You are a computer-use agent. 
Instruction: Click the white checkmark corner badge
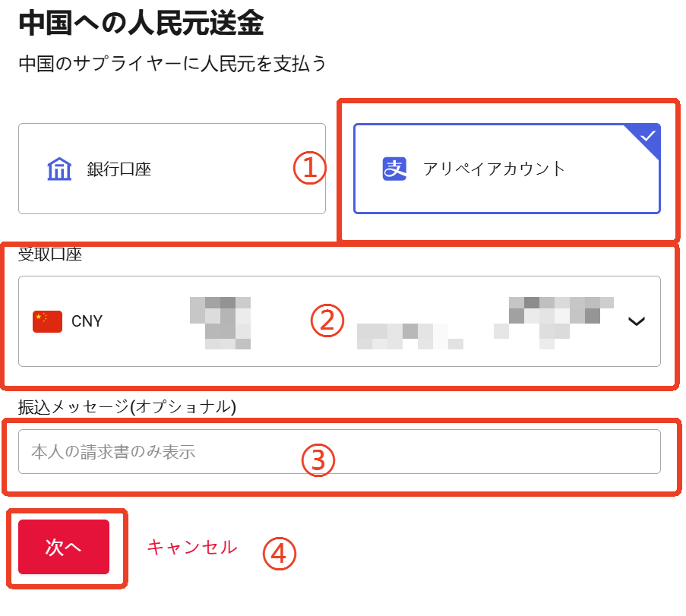644,140
